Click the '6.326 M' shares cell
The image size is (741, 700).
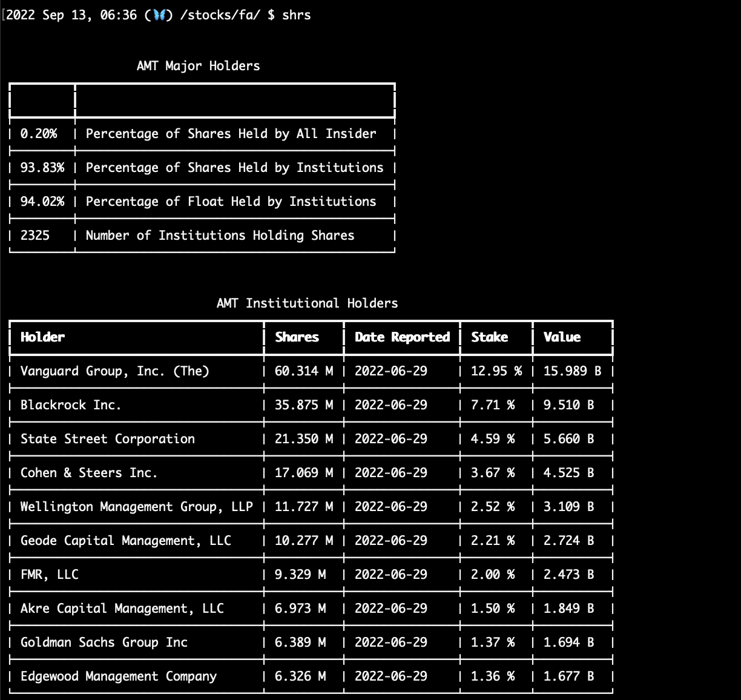[x=300, y=676]
